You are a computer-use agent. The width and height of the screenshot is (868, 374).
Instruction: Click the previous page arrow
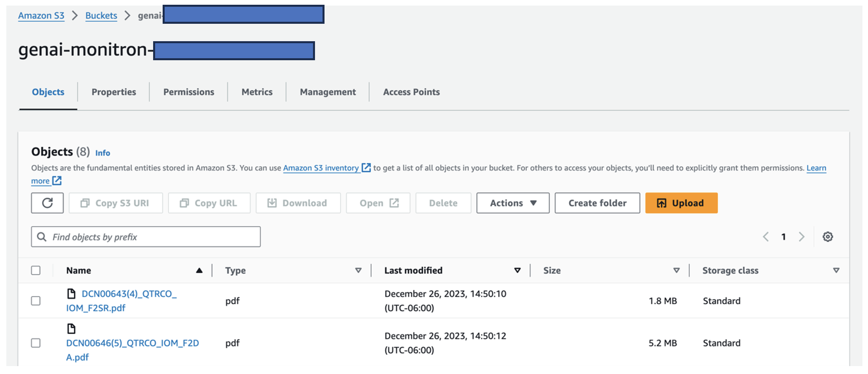click(766, 237)
